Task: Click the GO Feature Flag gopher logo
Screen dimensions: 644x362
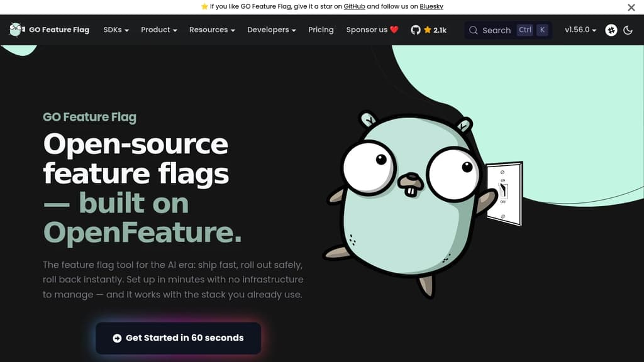Action: coord(17,30)
